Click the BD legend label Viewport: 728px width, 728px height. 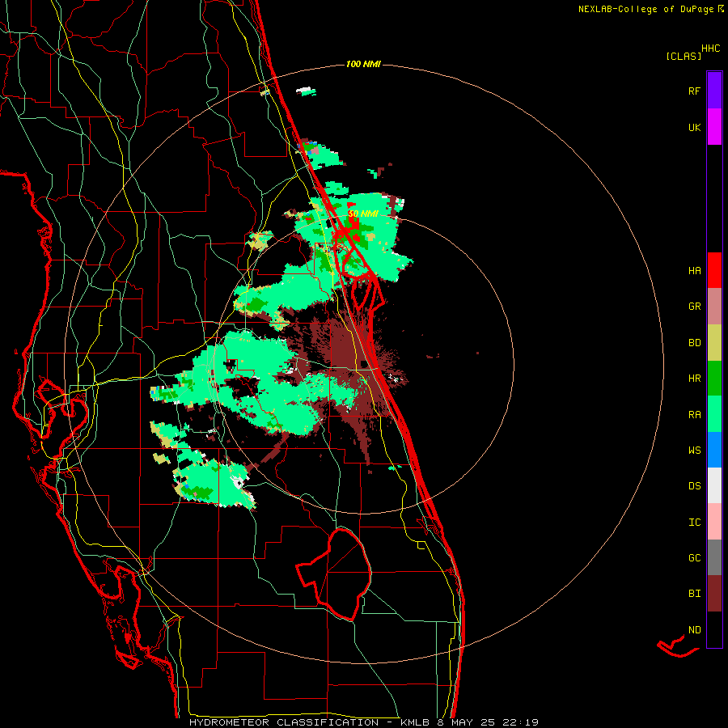point(695,343)
